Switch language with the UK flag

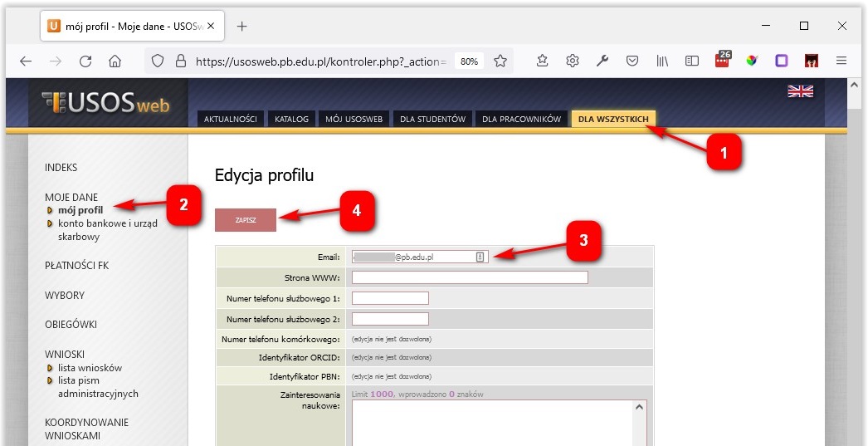click(x=801, y=91)
